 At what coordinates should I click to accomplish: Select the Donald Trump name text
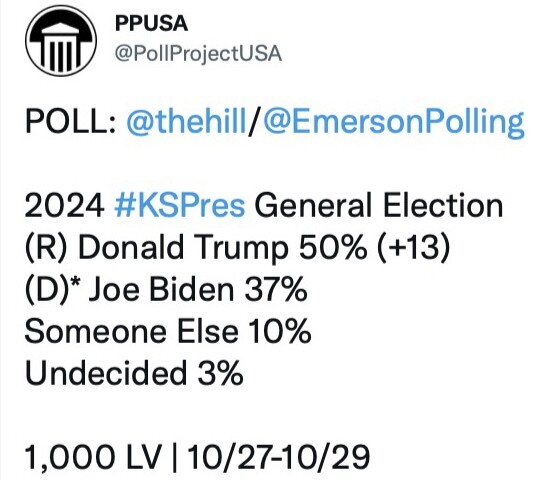click(183, 248)
